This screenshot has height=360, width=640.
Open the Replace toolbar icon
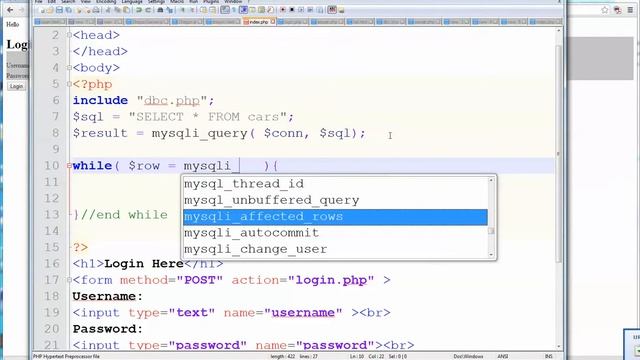point(170,10)
